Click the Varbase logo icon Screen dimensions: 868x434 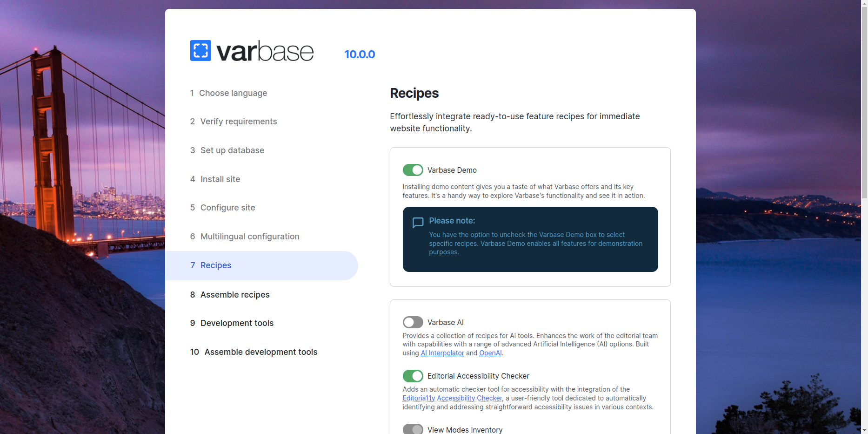click(200, 51)
